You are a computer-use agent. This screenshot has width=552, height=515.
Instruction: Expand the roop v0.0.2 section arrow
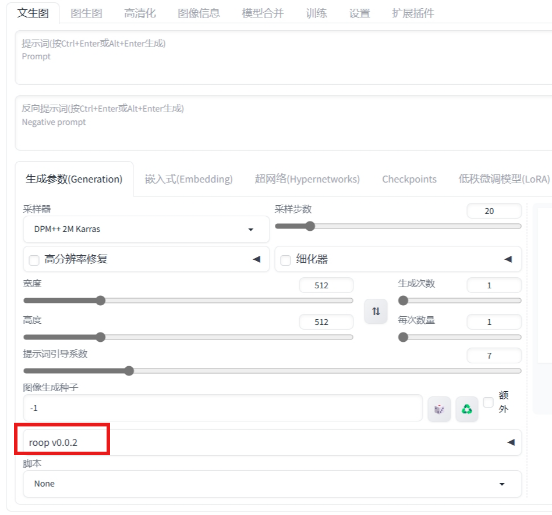pyautogui.click(x=511, y=442)
